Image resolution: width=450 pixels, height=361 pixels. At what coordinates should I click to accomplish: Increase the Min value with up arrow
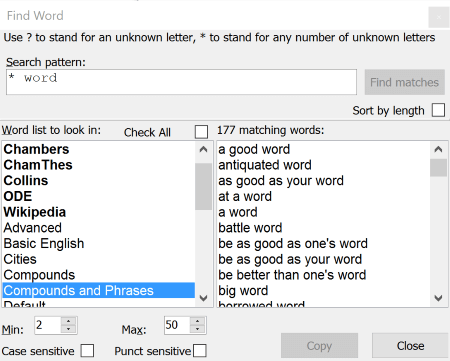pyautogui.click(x=68, y=321)
